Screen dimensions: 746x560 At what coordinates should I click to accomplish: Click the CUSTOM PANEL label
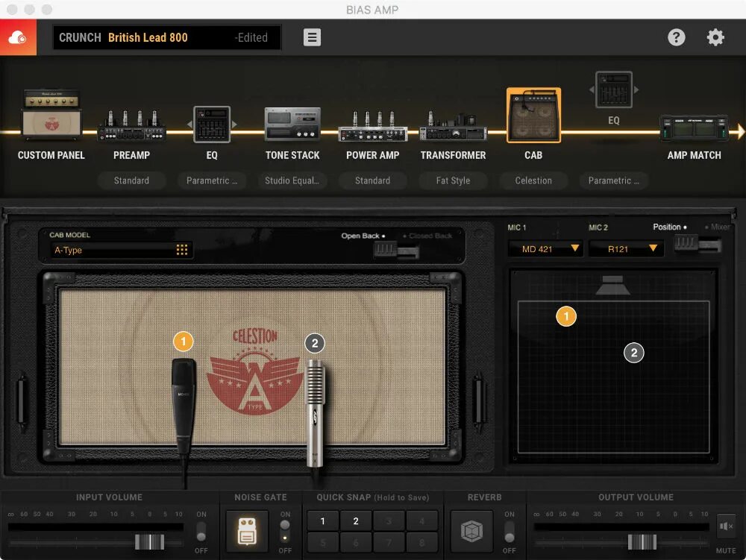coord(51,155)
